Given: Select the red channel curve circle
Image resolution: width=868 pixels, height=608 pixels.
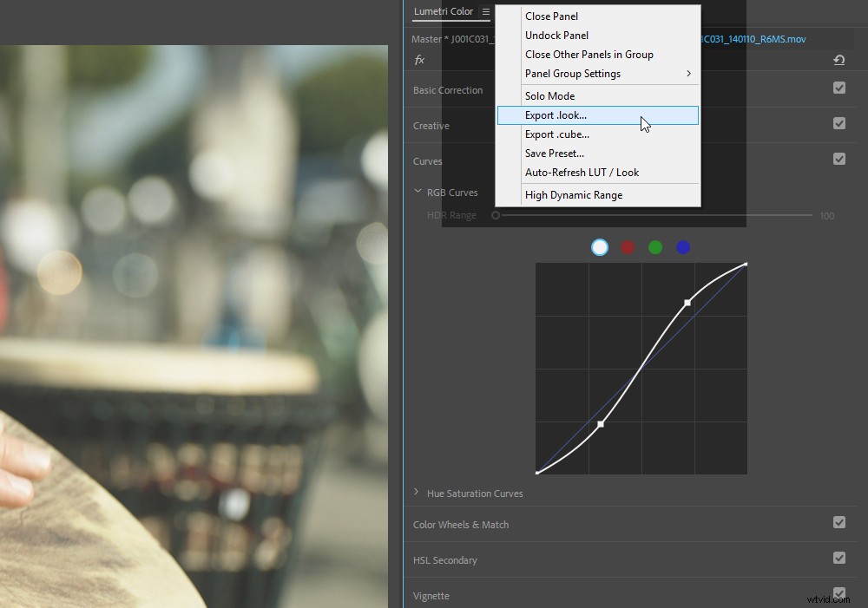Looking at the screenshot, I should 628,247.
